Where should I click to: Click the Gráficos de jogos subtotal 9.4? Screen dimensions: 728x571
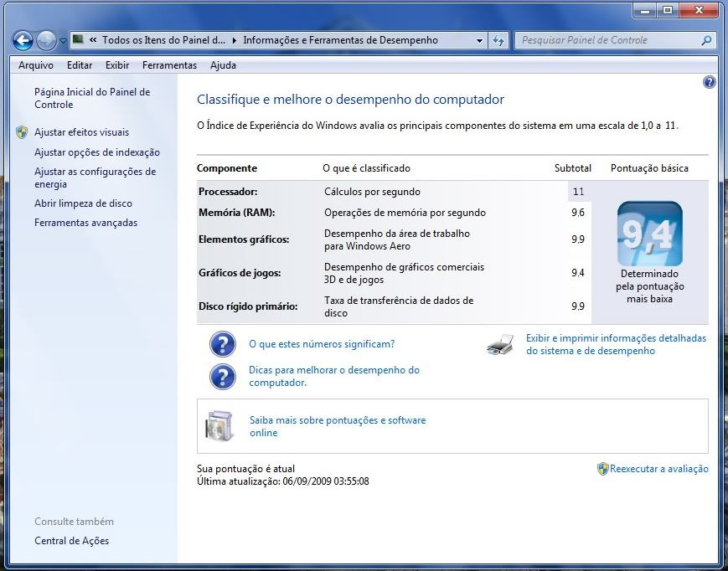(578, 273)
